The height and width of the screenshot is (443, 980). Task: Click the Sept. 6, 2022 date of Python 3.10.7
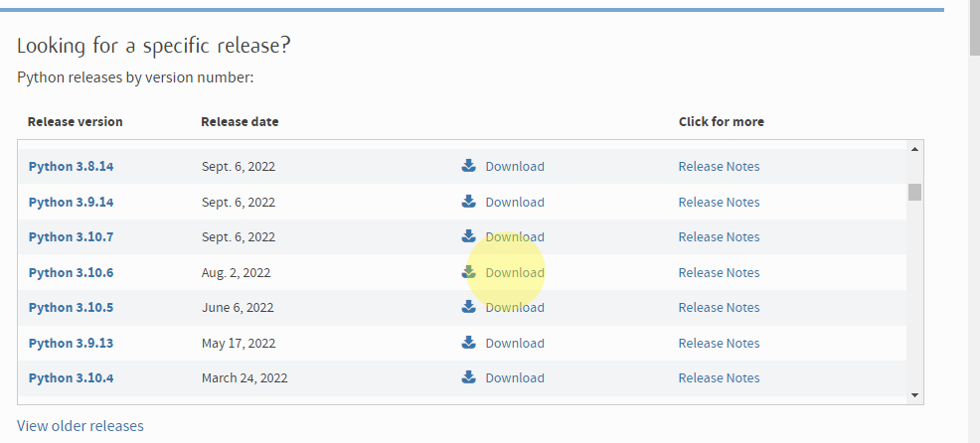[x=239, y=237]
